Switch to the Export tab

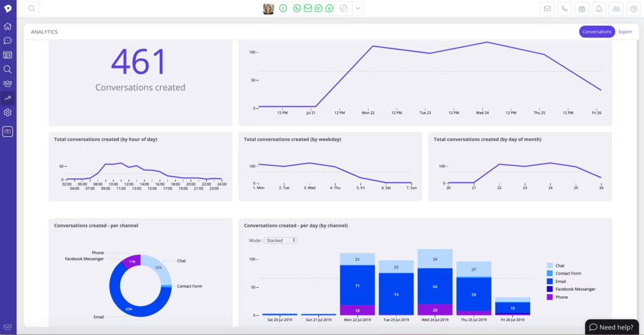point(625,31)
